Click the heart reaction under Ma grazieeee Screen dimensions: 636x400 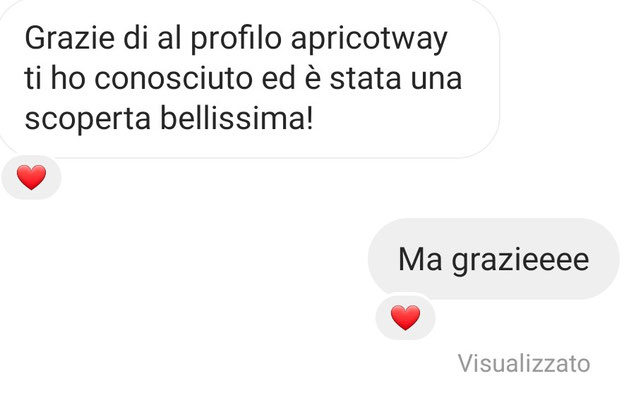[405, 317]
